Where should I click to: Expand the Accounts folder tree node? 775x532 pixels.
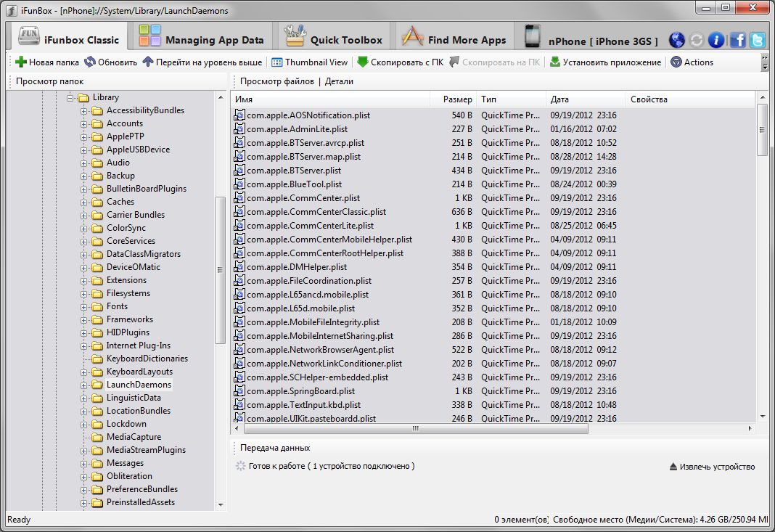point(84,123)
